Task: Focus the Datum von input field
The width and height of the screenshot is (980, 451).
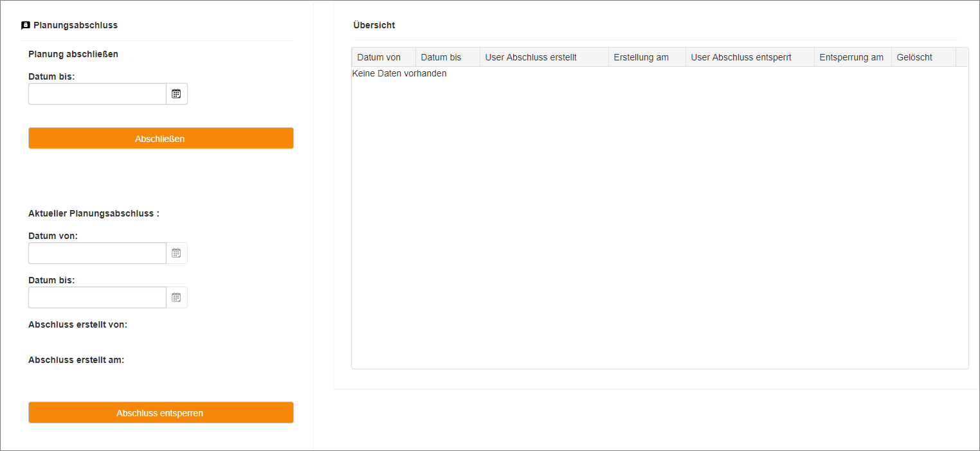Action: pos(97,253)
